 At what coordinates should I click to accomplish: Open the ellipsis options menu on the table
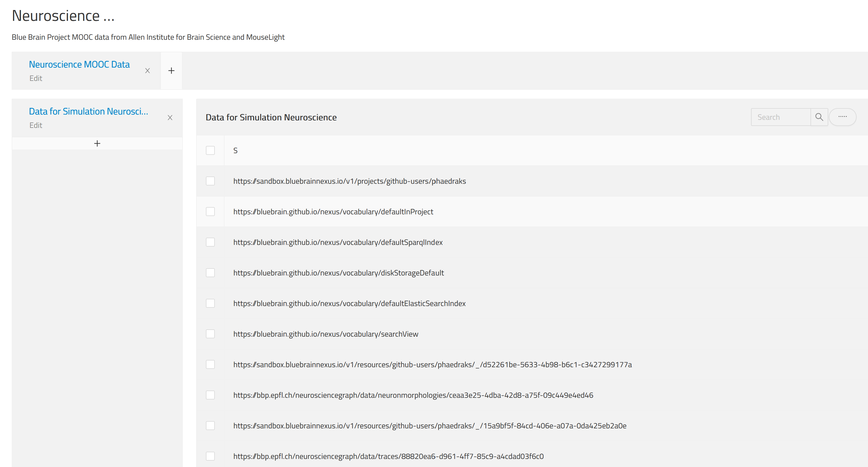(x=843, y=117)
